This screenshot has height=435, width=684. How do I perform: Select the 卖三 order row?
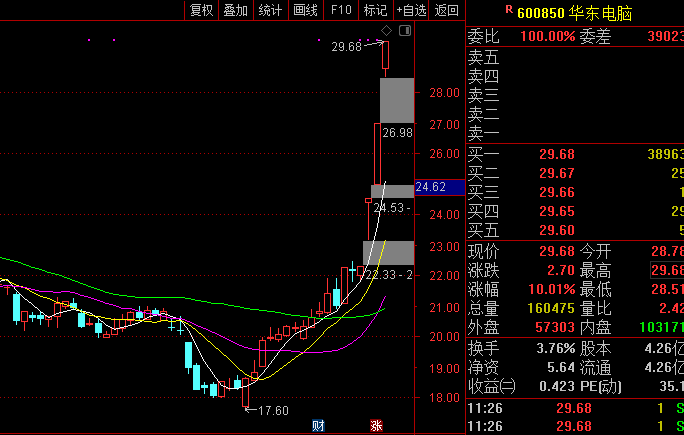pyautogui.click(x=575, y=95)
